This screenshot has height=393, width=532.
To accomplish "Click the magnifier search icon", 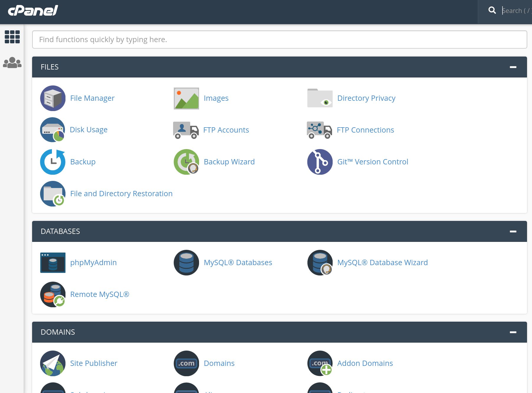I will (492, 10).
